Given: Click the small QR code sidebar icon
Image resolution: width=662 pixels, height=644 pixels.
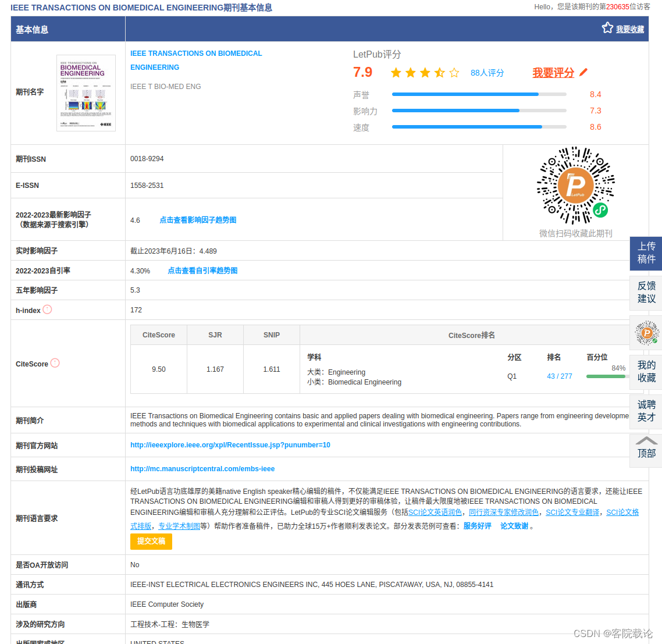Looking at the screenshot, I should click(x=646, y=333).
